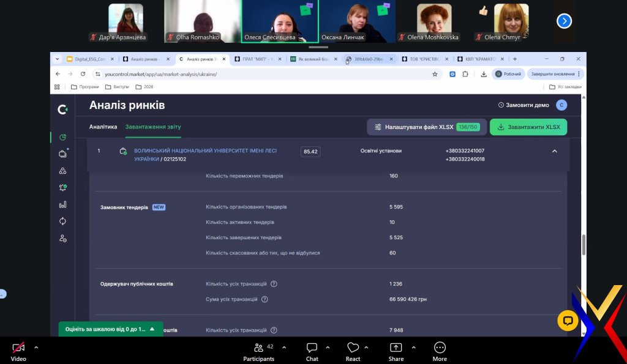This screenshot has width=627, height=364.
Task: Open market analysis pie chart sidebar icon
Action: (x=62, y=137)
